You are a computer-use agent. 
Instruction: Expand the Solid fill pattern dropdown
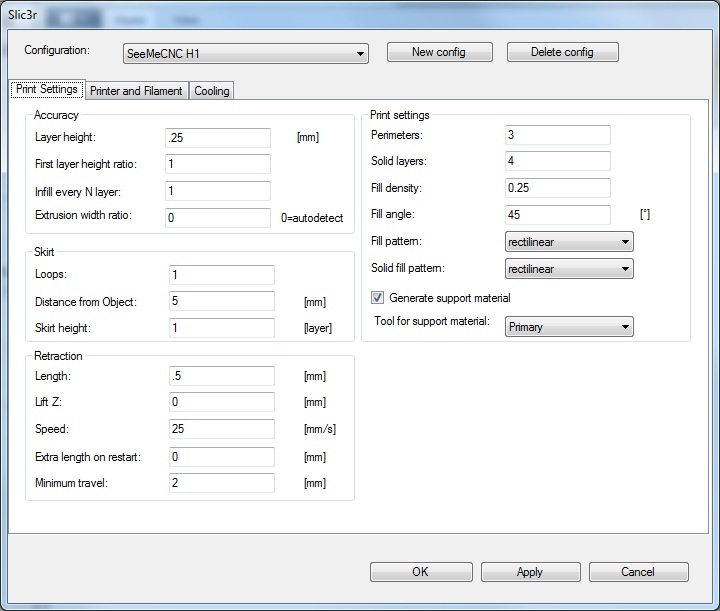coord(569,269)
